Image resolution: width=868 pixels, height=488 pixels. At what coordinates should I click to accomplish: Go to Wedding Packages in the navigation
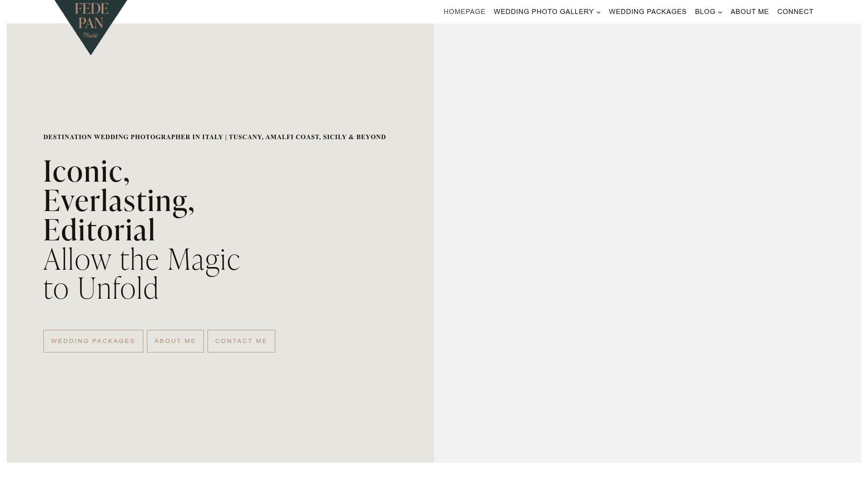647,12
